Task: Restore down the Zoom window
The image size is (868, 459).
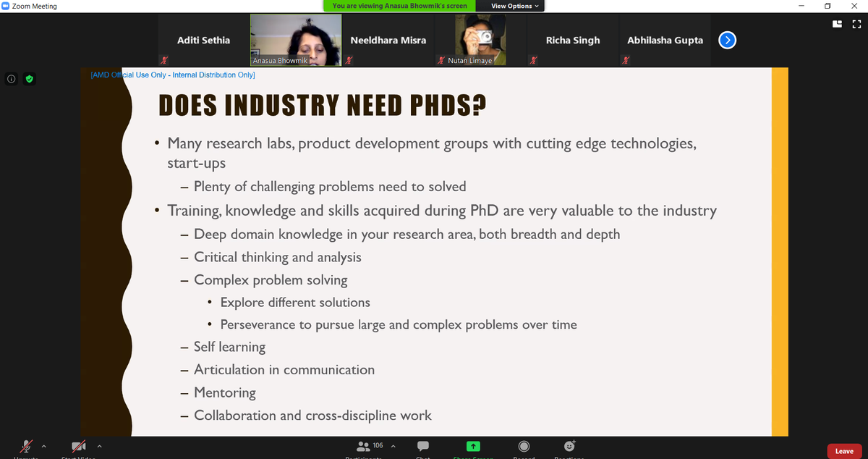Action: tap(827, 7)
